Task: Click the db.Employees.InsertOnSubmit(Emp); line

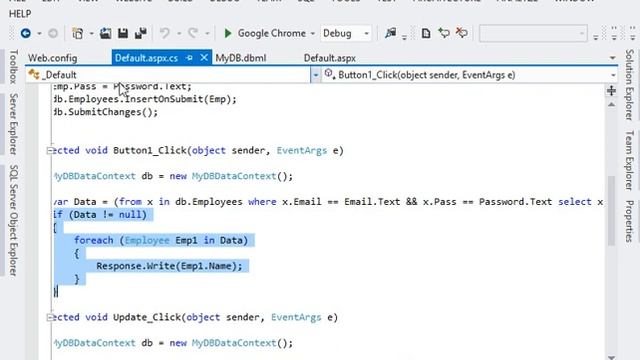Action: (145, 99)
